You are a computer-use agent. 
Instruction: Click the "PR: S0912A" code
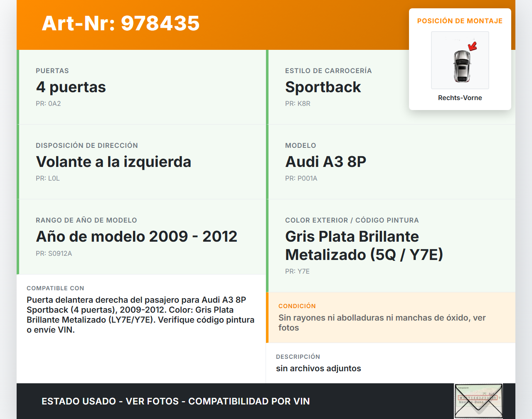54,253
